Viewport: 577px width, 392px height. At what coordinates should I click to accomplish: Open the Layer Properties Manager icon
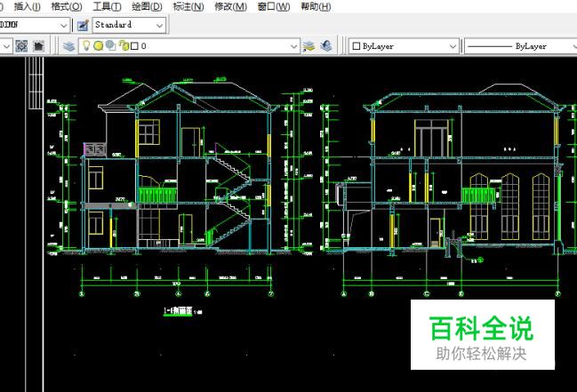[68, 46]
